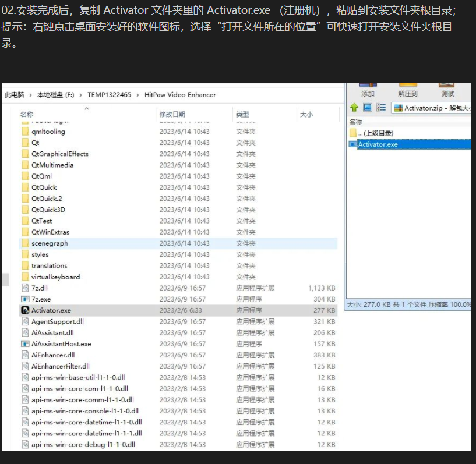
Task: Click the 解压到 button in archive toolbar
Action: coord(408,90)
